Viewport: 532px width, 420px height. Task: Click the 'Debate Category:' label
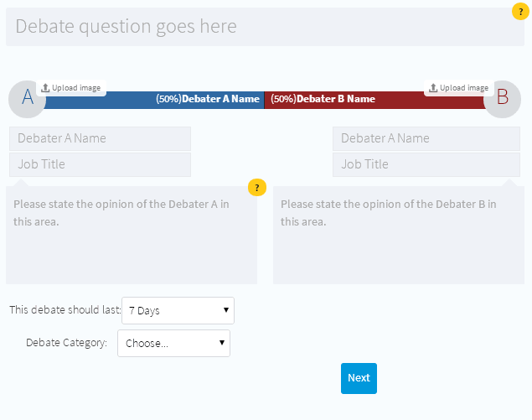66,343
